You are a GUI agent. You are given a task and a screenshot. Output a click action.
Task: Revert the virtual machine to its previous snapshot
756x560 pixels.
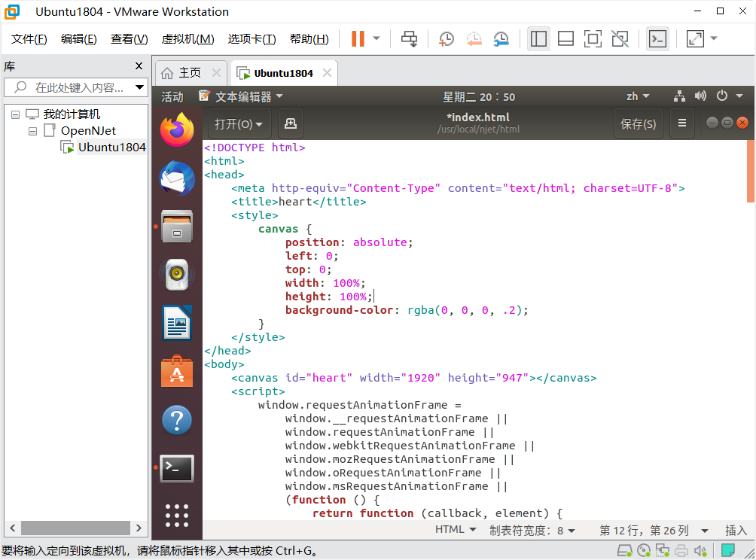click(474, 38)
